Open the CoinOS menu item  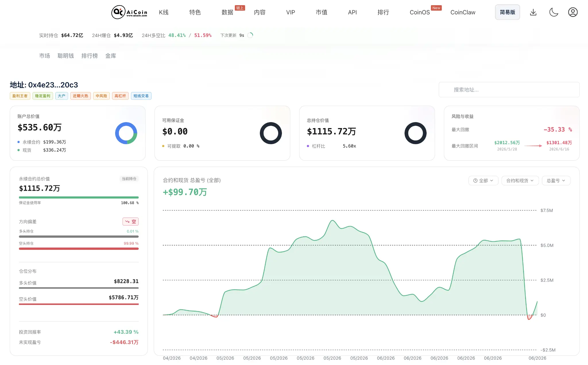420,12
